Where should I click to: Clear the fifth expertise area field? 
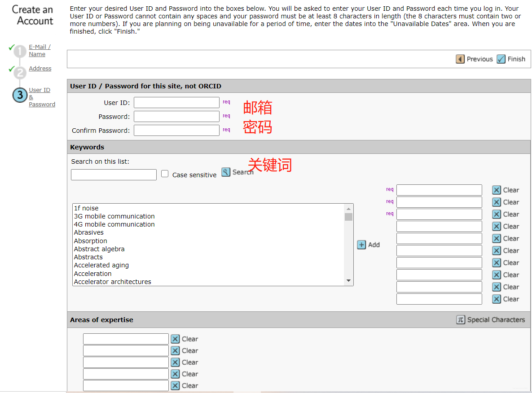175,385
